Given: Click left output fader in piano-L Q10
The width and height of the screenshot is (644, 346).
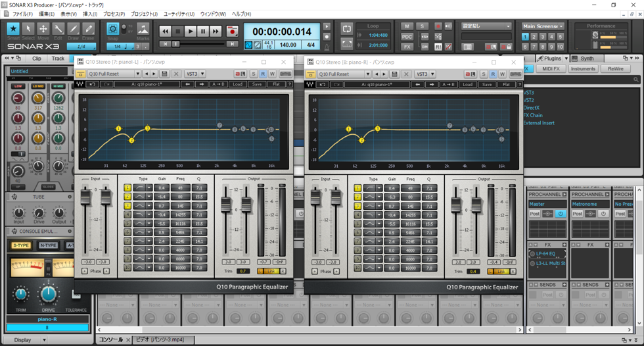Looking at the screenshot, I should pyautogui.click(x=225, y=204).
